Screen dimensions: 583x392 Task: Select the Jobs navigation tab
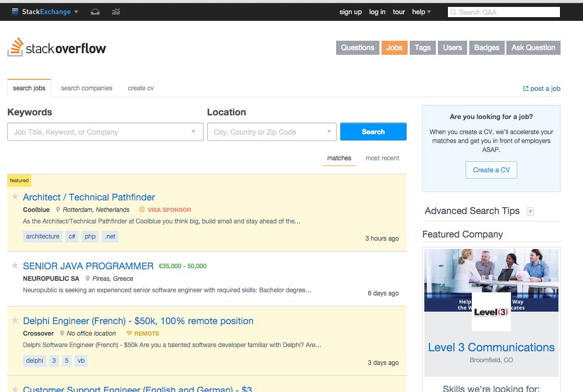coord(394,47)
